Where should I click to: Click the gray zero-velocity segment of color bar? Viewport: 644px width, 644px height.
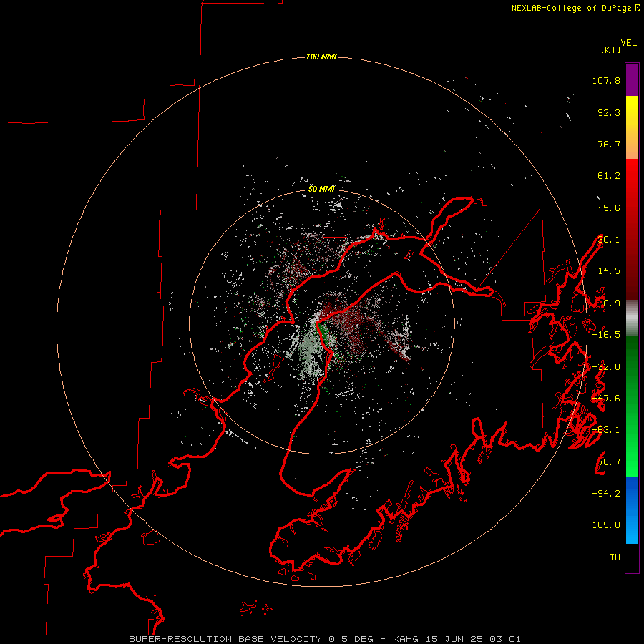tap(632, 318)
